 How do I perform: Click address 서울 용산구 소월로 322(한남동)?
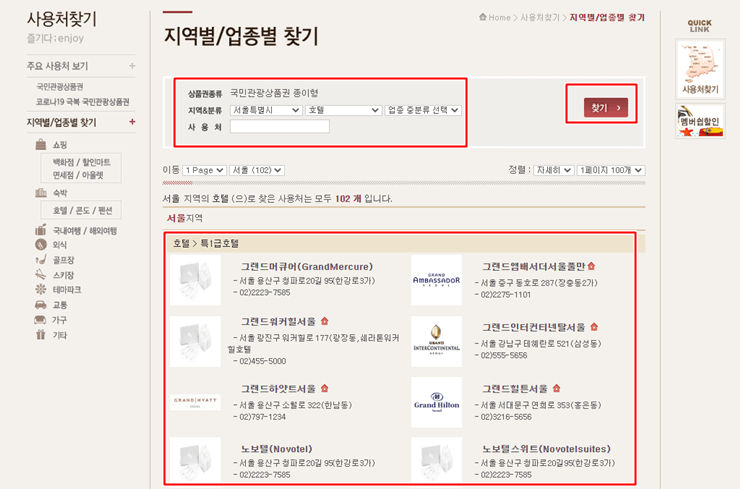tap(293, 405)
